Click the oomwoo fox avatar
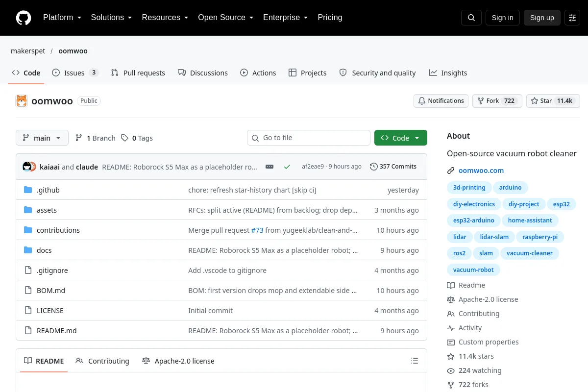 pos(22,101)
